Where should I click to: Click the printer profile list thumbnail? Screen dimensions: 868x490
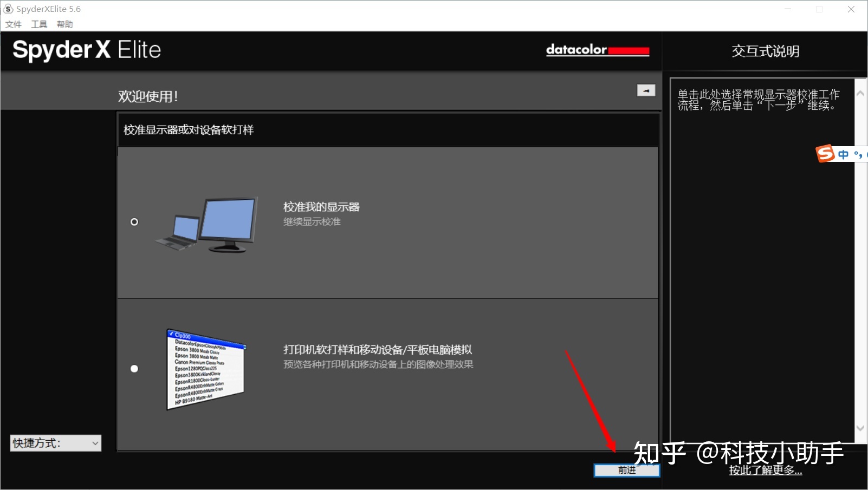[206, 369]
